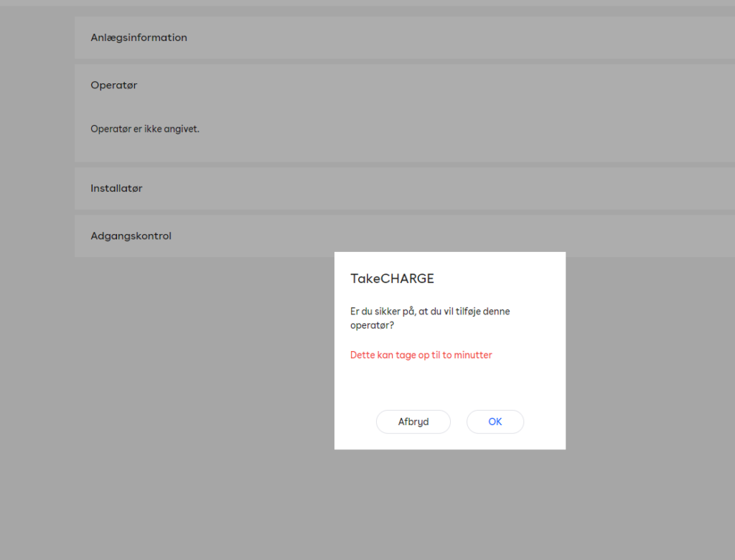Expand the Installatør section
The height and width of the screenshot is (560, 735).
116,188
